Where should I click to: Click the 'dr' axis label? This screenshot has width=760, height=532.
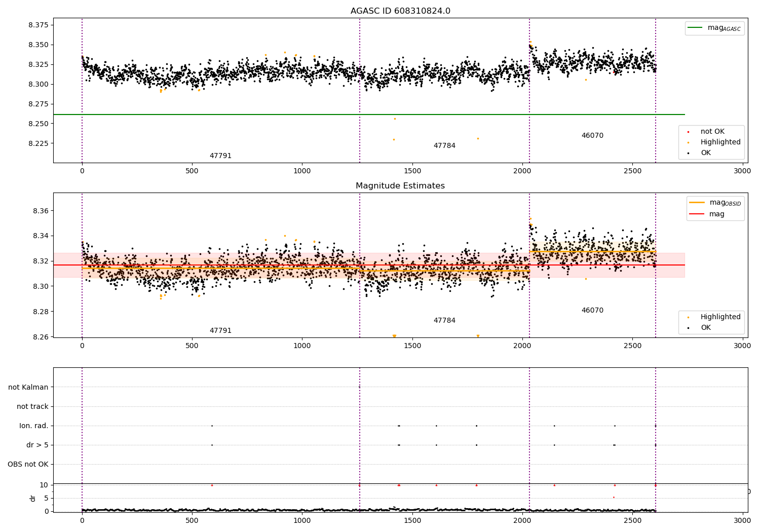(x=33, y=499)
